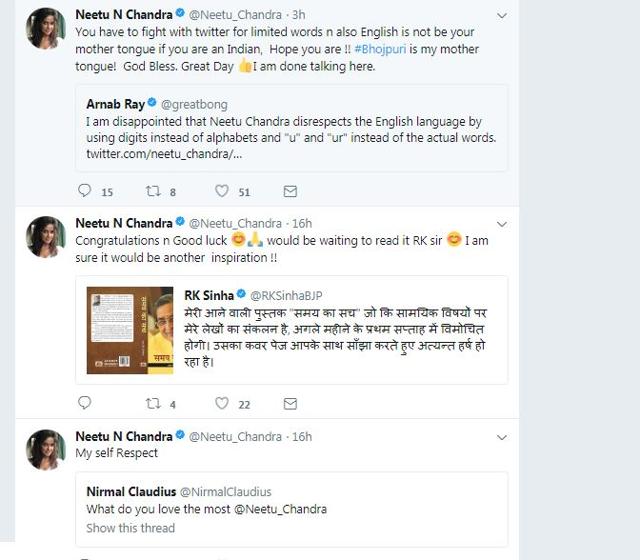Open Arnab Ray's profile name

click(115, 101)
